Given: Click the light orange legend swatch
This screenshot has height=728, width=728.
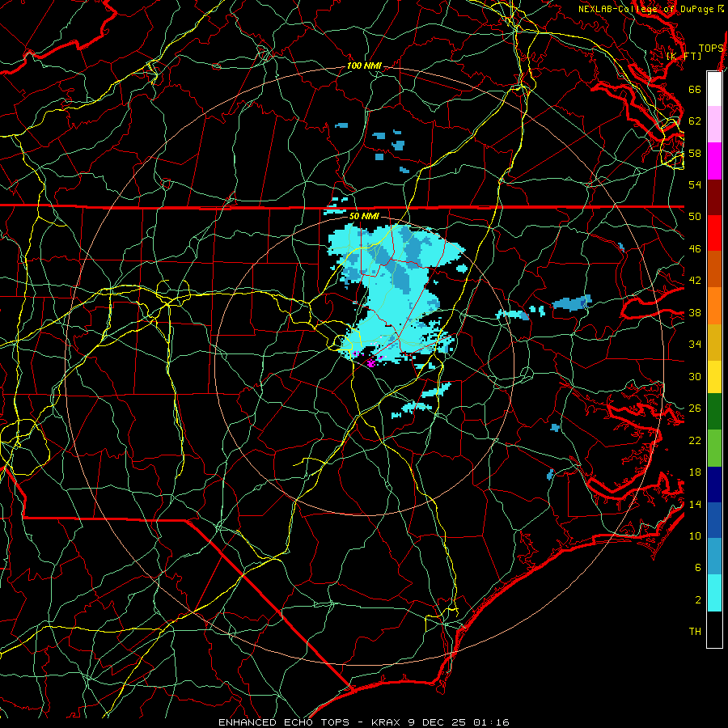Looking at the screenshot, I should (714, 306).
